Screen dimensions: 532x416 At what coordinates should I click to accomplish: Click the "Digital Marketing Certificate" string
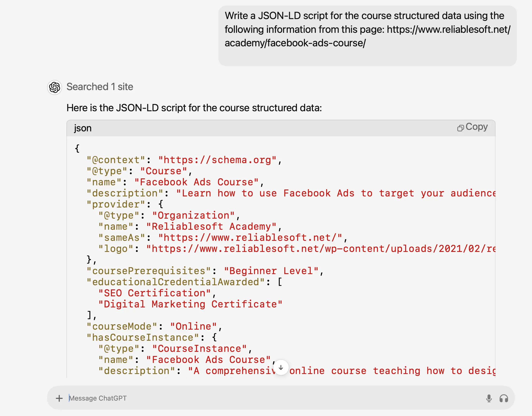click(190, 304)
